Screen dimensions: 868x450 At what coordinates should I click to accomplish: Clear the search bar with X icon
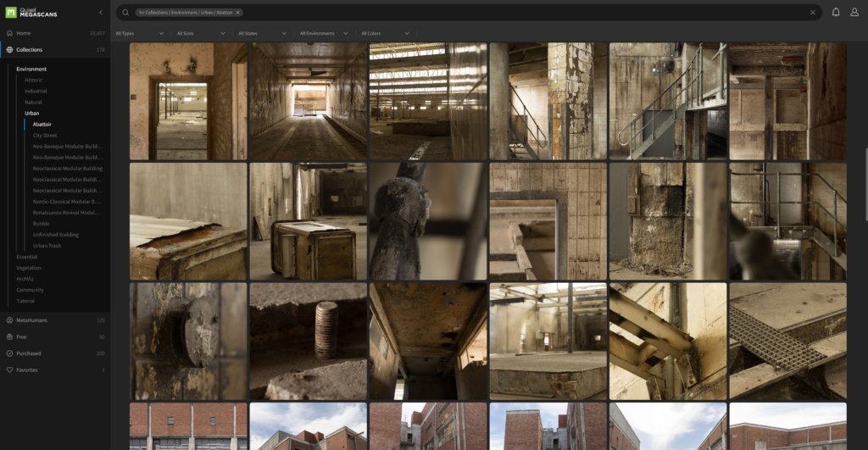coord(812,13)
